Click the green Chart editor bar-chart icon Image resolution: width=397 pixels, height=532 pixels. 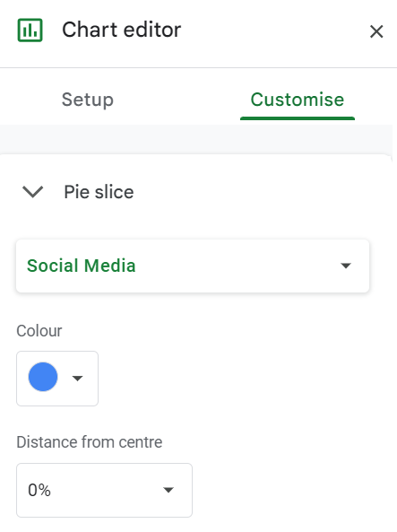click(x=30, y=31)
